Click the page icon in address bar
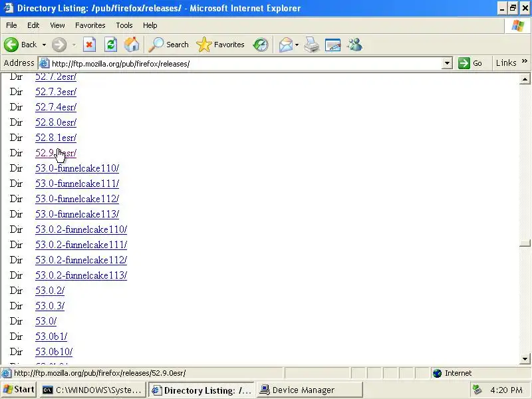 point(44,63)
